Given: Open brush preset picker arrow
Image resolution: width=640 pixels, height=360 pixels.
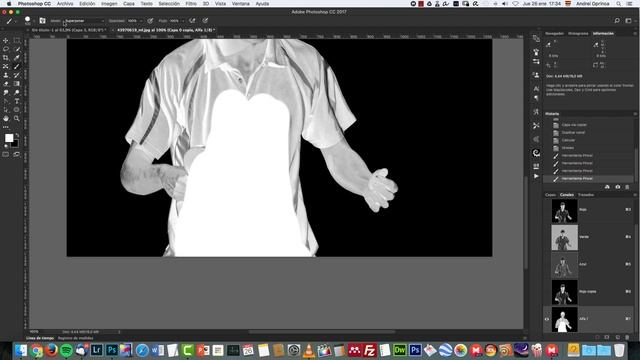Looking at the screenshot, I should pyautogui.click(x=34, y=21).
